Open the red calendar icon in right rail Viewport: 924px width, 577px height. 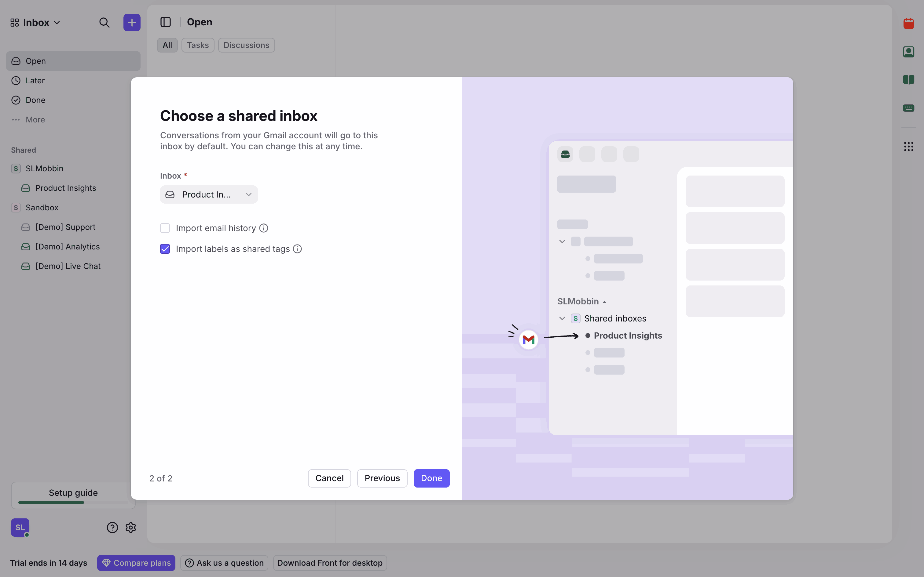[908, 24]
